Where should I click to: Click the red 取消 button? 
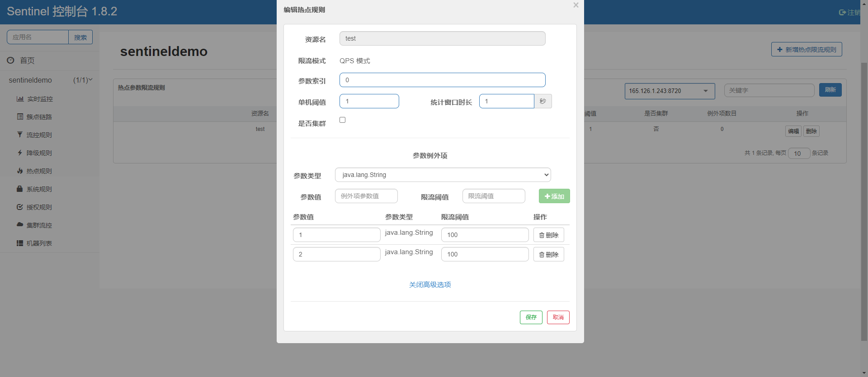pyautogui.click(x=558, y=317)
